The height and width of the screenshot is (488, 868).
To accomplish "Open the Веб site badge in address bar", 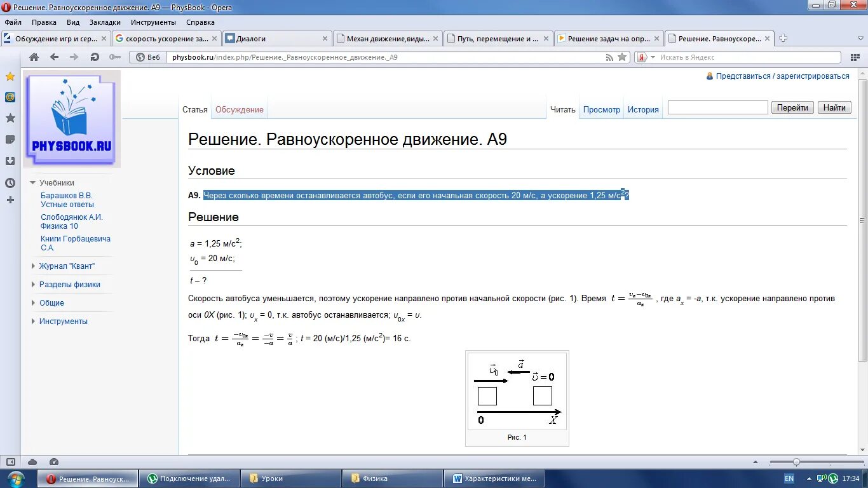I will (149, 57).
